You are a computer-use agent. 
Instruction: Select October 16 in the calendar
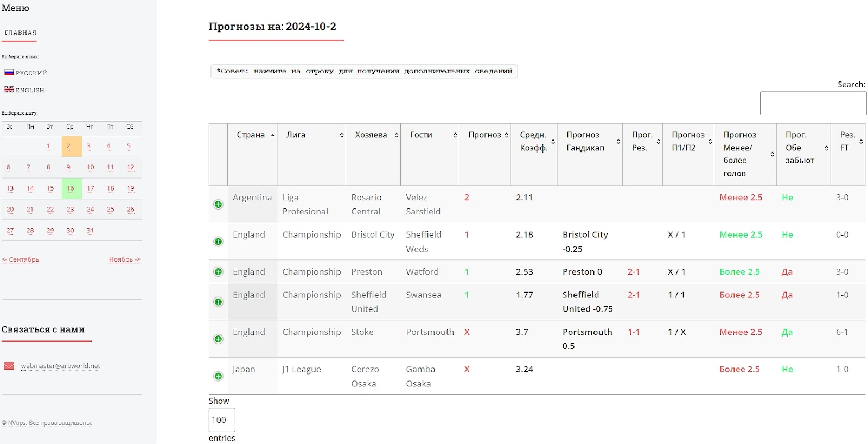click(71, 188)
